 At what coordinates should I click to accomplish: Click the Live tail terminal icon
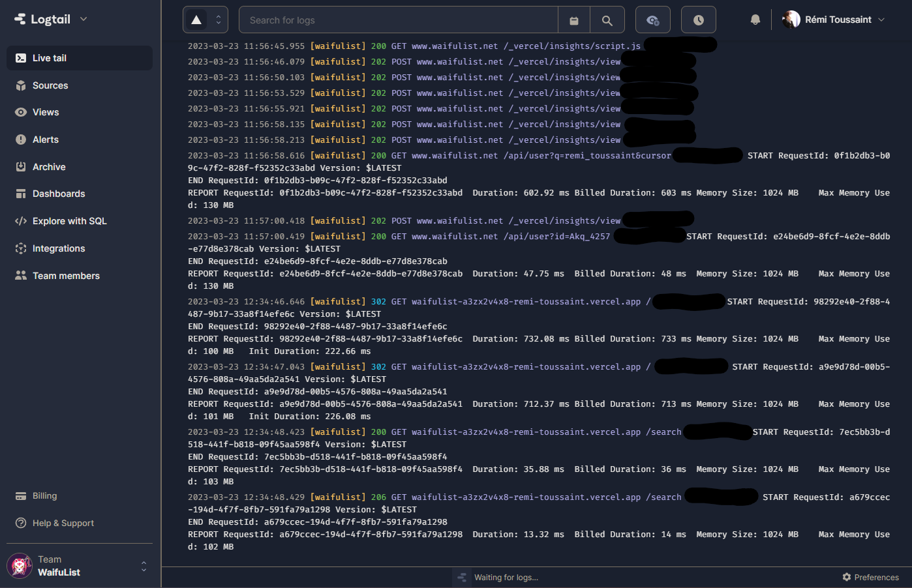(21, 58)
